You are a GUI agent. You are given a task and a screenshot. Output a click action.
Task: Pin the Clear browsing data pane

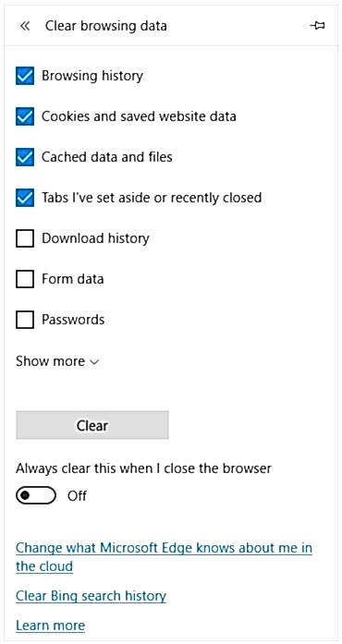pos(317,26)
